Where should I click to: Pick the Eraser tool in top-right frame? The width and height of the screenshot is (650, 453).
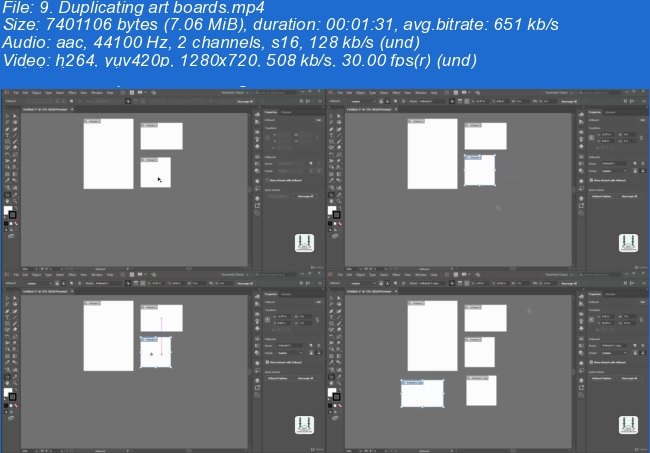coord(339,148)
